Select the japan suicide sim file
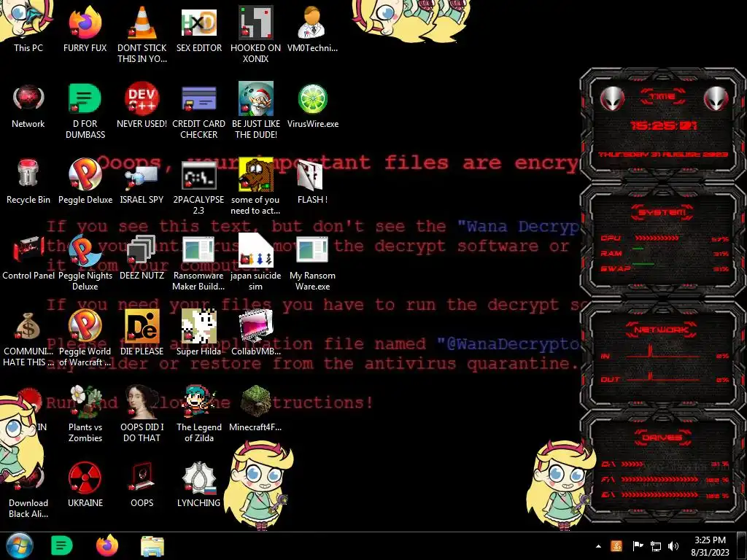This screenshot has width=747, height=560. pos(256,262)
